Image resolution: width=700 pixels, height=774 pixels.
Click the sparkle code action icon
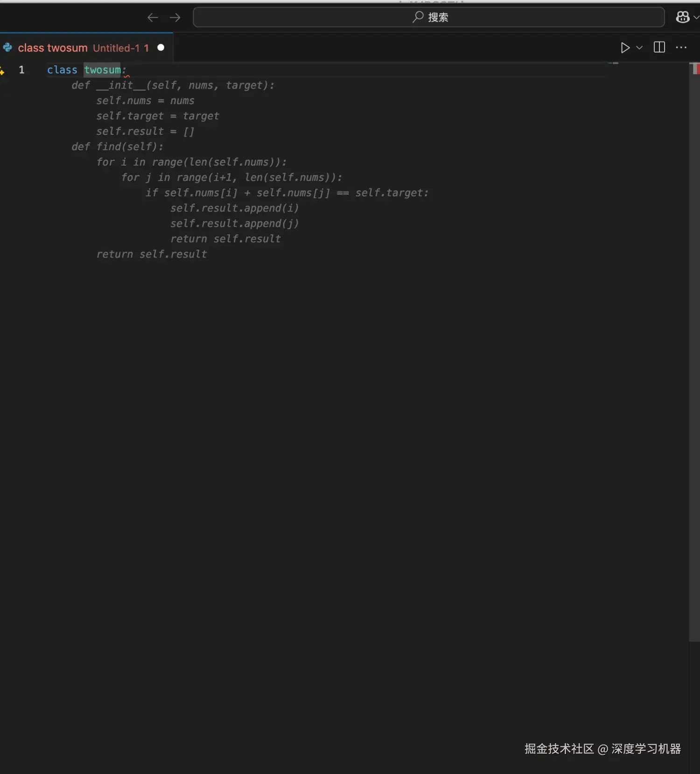tap(2, 70)
